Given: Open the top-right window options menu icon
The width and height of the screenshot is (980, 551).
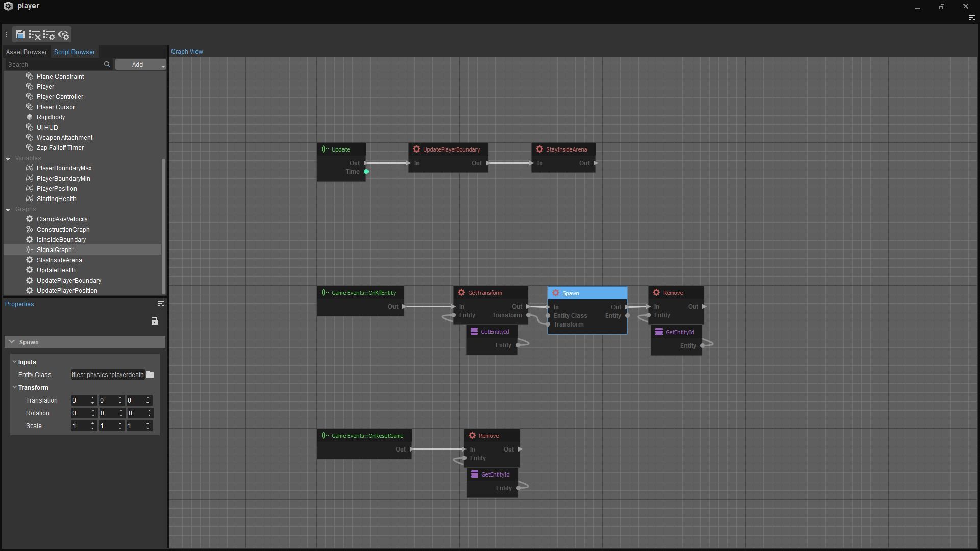Looking at the screenshot, I should tap(971, 18).
